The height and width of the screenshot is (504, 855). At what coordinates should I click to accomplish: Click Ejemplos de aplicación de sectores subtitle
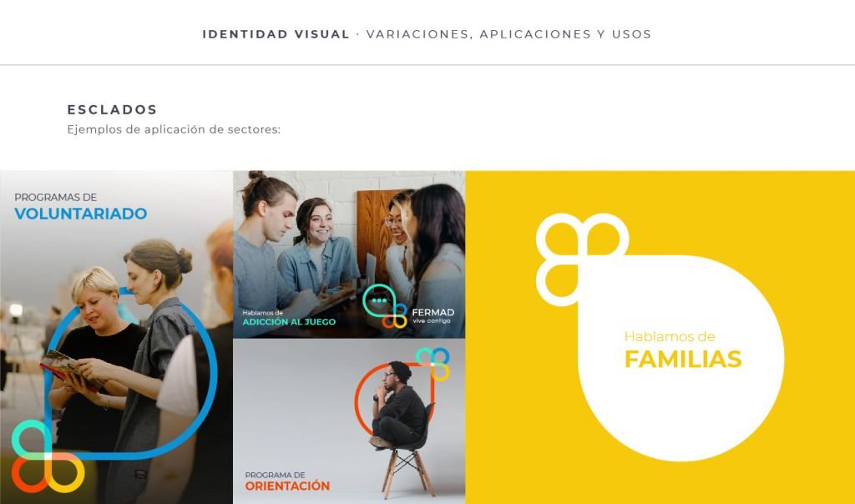point(174,129)
